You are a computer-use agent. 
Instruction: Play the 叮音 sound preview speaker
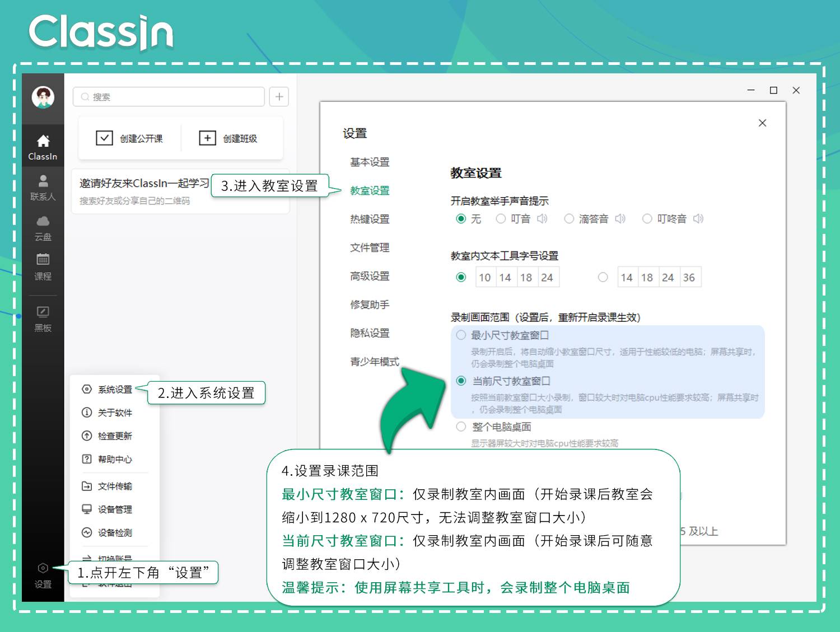pos(542,218)
